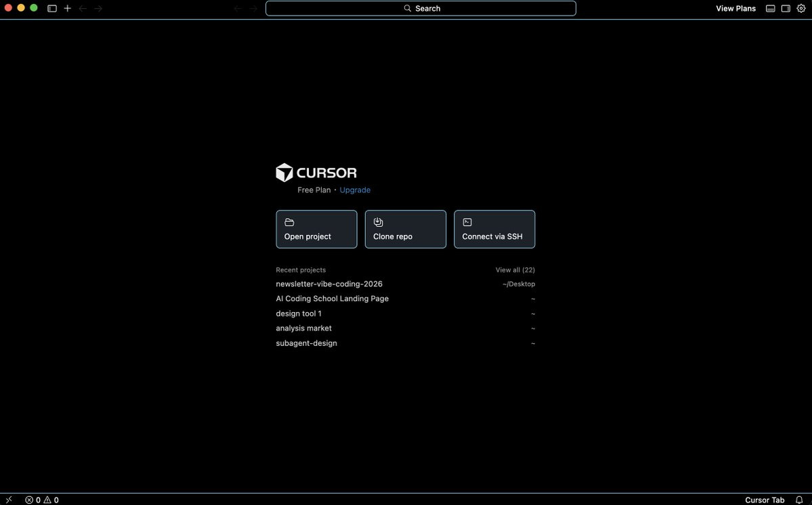Image resolution: width=812 pixels, height=505 pixels.
Task: Open the settings gear icon
Action: (801, 8)
